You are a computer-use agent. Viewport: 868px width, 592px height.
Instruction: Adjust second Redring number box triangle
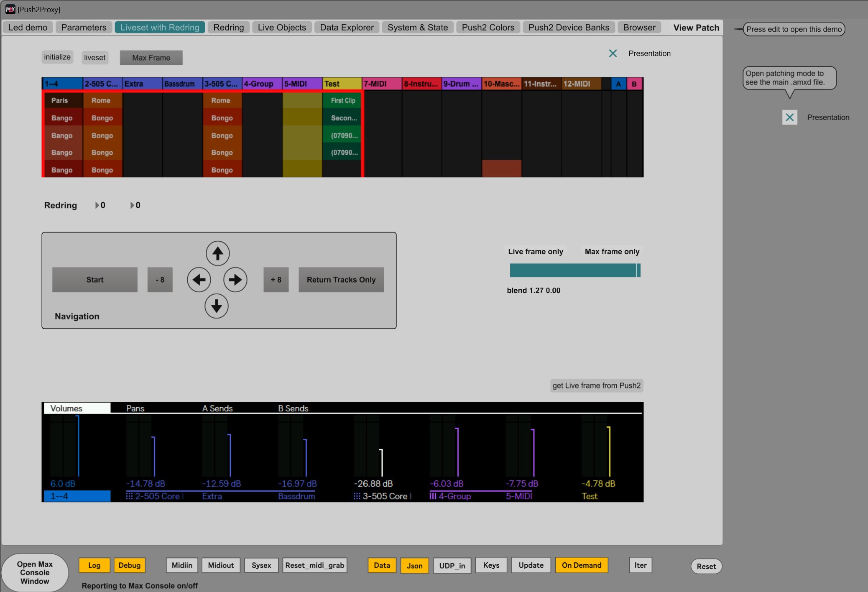[132, 205]
